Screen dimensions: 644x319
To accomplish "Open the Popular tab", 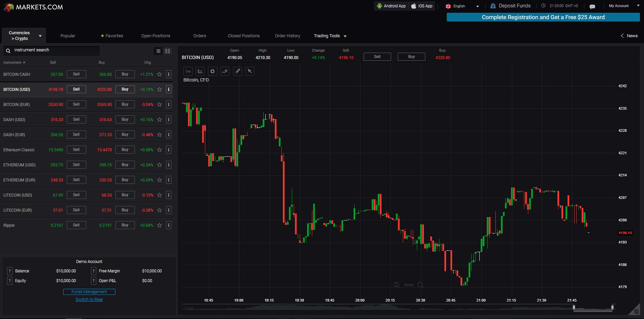I will 68,36.
